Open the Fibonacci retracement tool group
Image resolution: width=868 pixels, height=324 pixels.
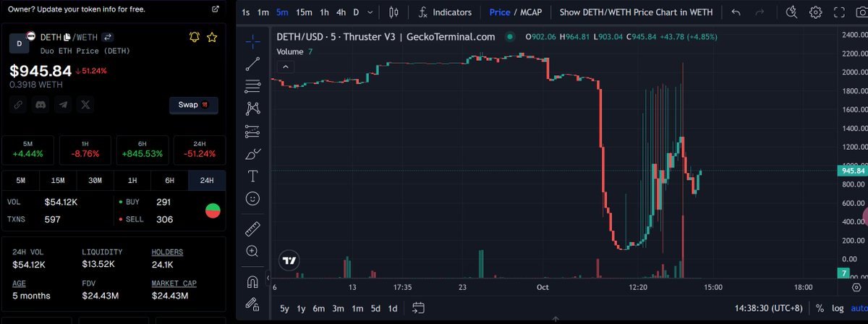252,86
